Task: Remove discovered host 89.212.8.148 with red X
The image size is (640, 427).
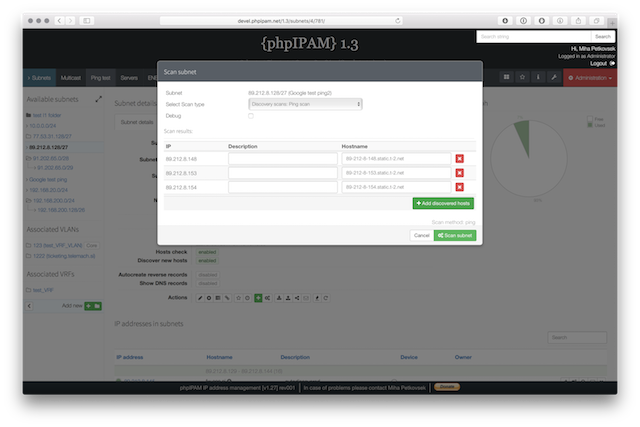Action: click(x=460, y=158)
